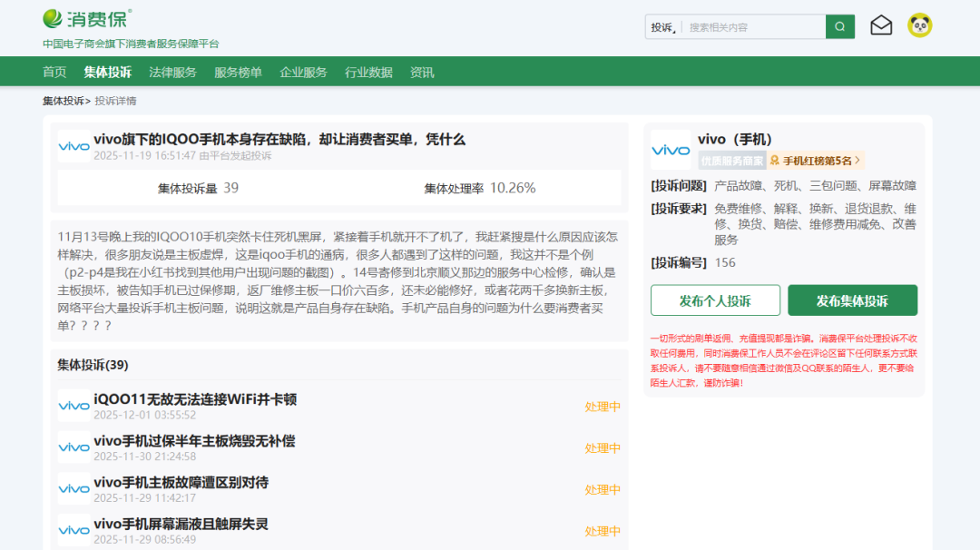Open 法律服务 navigation menu item
This screenshot has height=550, width=980.
[x=172, y=73]
